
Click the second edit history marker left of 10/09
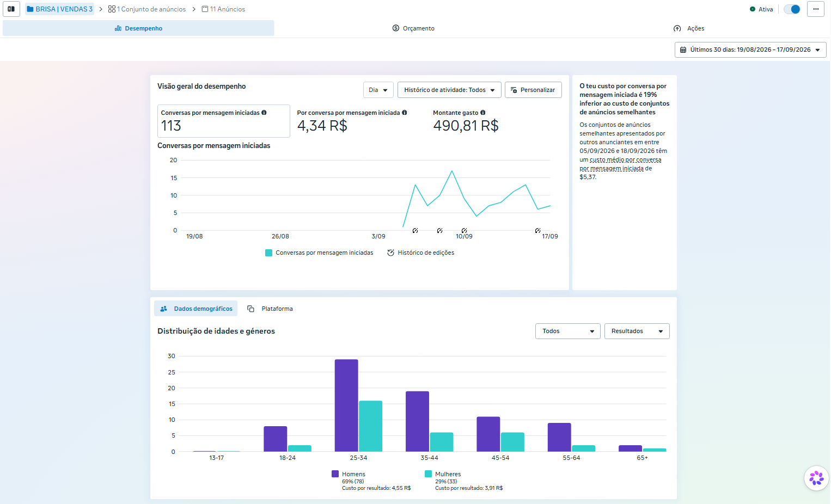pos(439,231)
